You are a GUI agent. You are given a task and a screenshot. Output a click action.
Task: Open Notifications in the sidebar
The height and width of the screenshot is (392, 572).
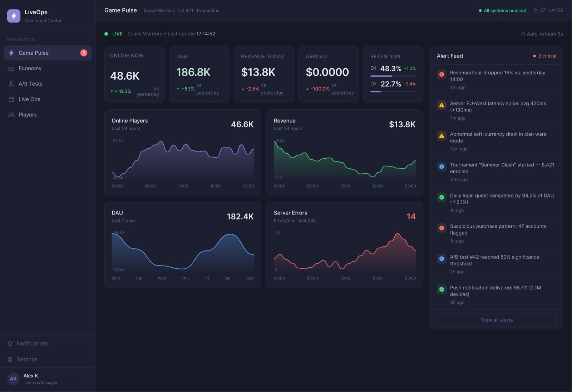tap(48, 343)
